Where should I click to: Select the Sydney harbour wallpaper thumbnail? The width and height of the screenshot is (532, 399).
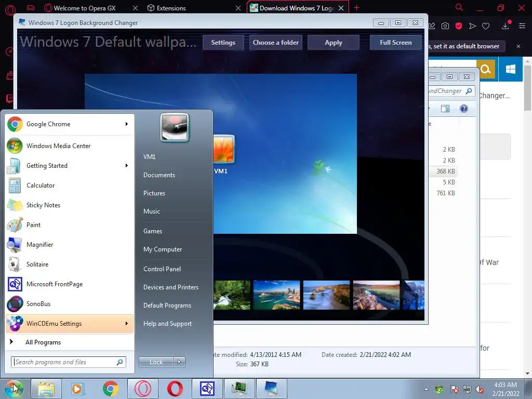[277, 295]
